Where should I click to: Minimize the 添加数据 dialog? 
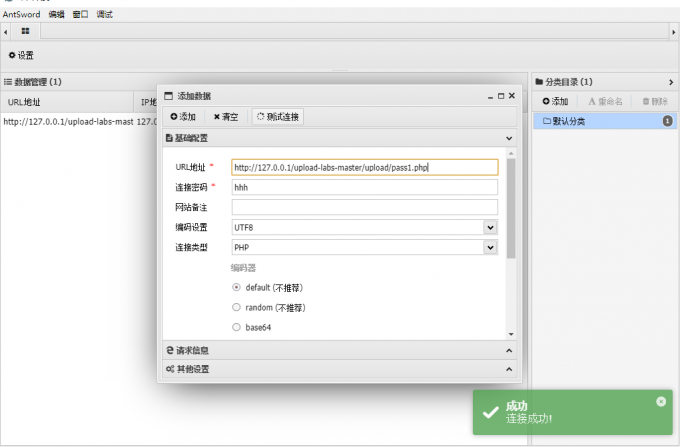(490, 96)
